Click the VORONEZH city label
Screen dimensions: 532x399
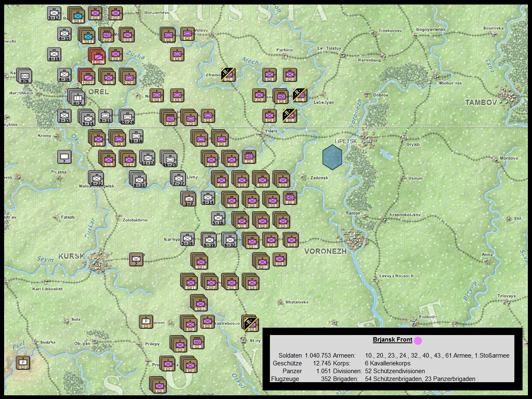(x=325, y=251)
